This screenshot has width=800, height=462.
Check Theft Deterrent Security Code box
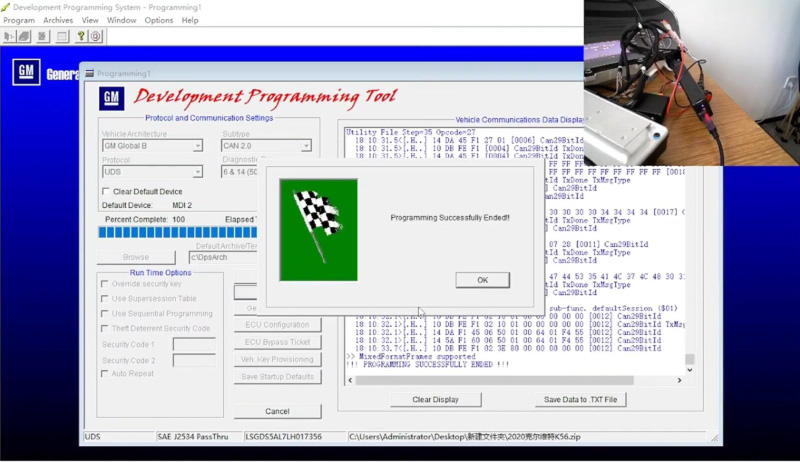pos(105,328)
